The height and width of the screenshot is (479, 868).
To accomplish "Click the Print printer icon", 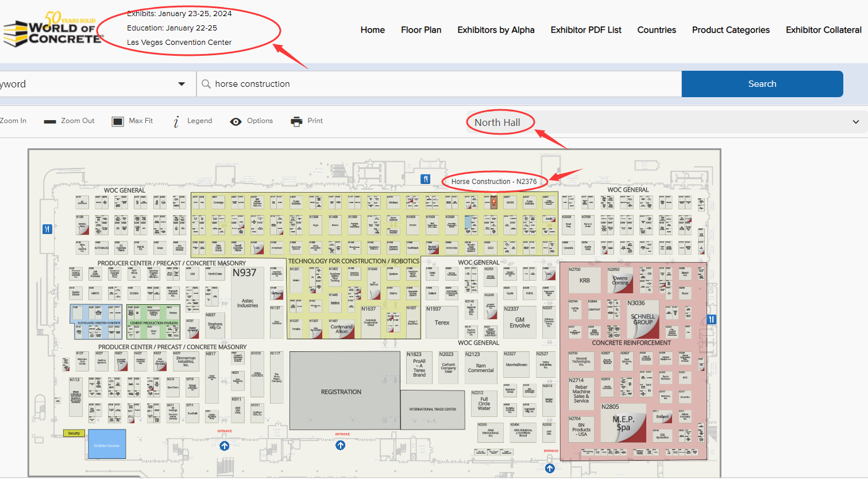I will tap(296, 121).
